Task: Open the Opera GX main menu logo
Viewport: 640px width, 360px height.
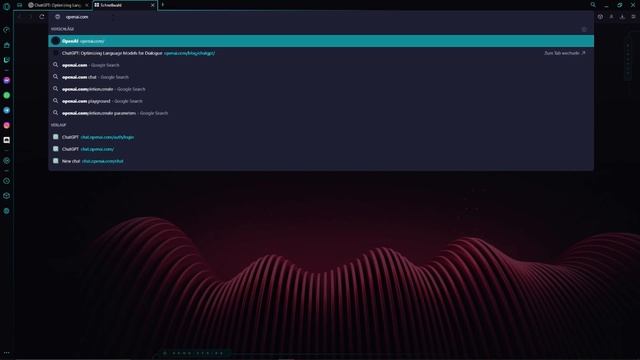Action: click(7, 6)
